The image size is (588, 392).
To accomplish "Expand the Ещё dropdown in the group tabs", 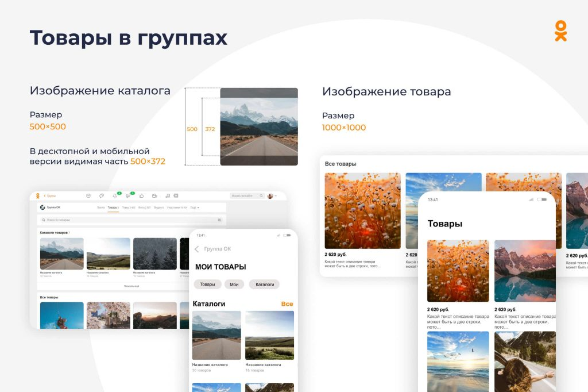I will pyautogui.click(x=195, y=207).
